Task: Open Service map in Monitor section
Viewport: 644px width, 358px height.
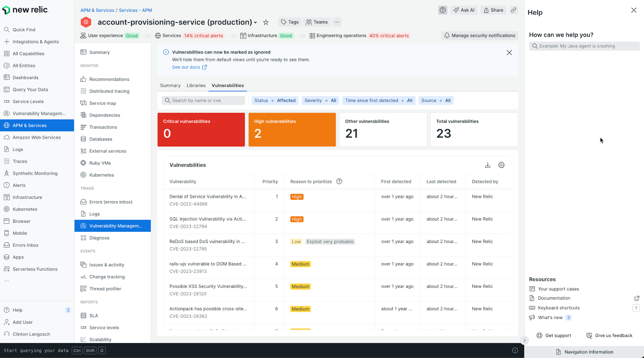Action: coord(113,103)
